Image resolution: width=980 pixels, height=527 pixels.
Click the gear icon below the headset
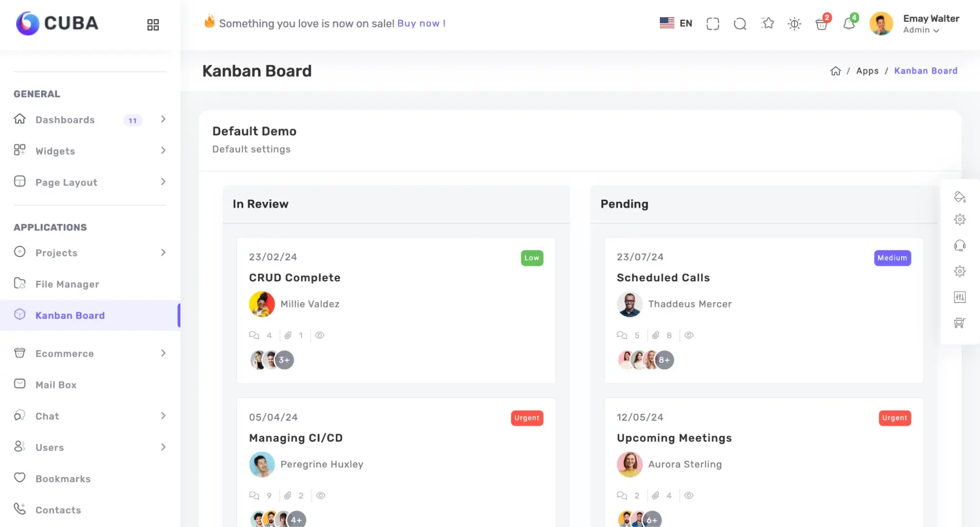pyautogui.click(x=959, y=272)
